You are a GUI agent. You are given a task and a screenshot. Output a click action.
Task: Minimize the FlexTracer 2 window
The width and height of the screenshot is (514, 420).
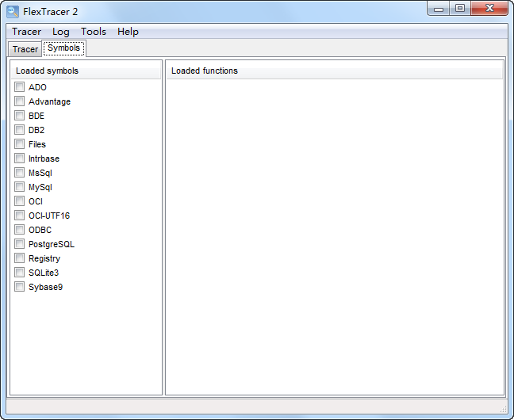[439, 9]
